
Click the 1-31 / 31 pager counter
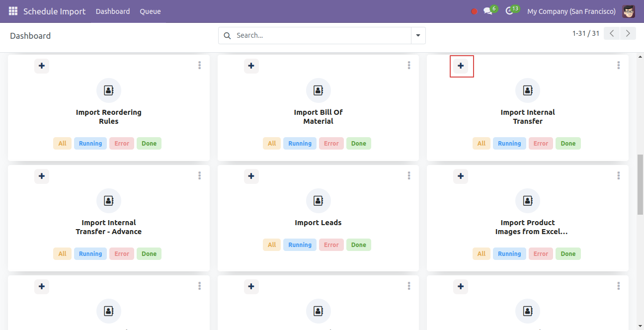pyautogui.click(x=586, y=33)
